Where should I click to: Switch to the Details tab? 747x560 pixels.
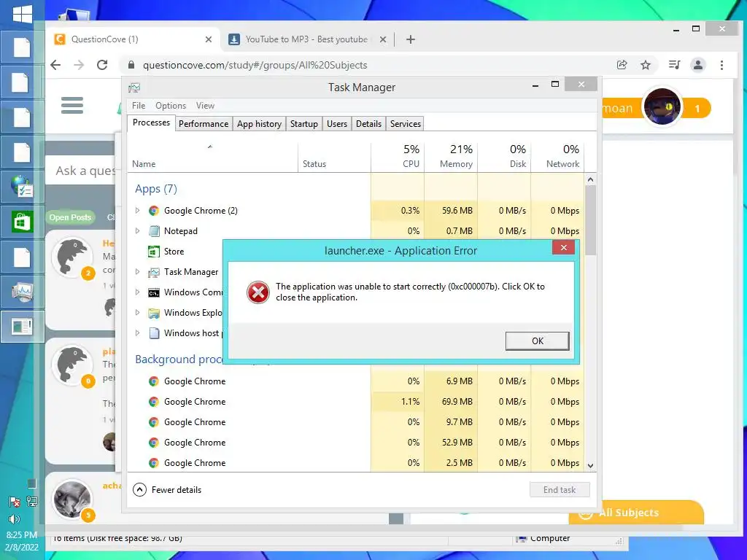tap(368, 124)
